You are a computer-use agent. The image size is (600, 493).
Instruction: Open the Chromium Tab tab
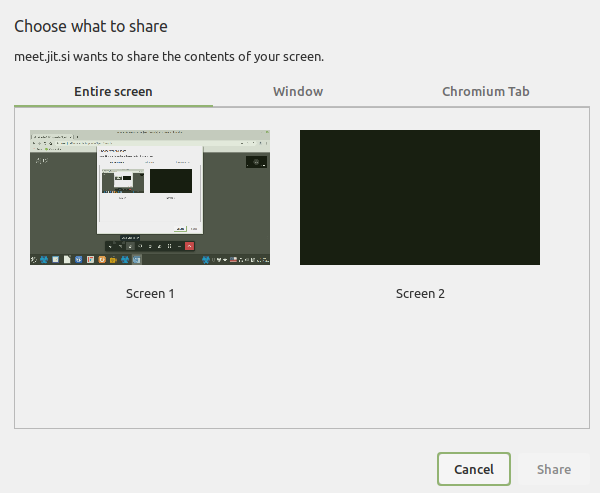[x=486, y=92]
